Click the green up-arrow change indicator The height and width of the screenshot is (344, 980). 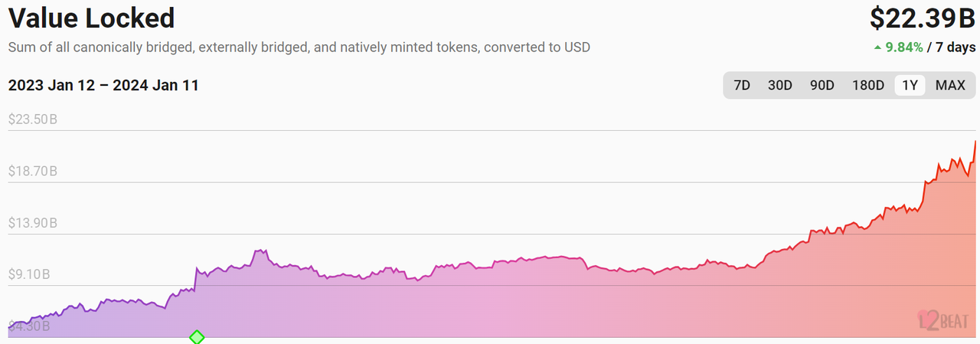[x=877, y=48]
